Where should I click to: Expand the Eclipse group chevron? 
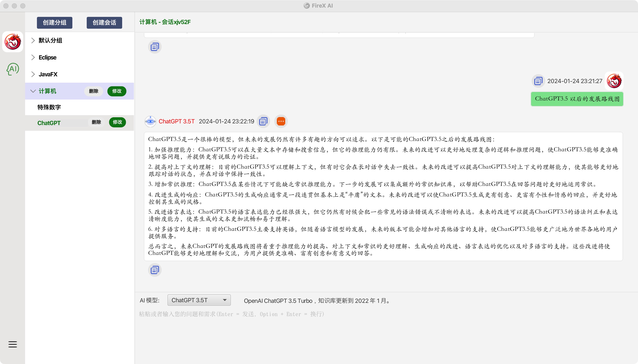point(33,58)
